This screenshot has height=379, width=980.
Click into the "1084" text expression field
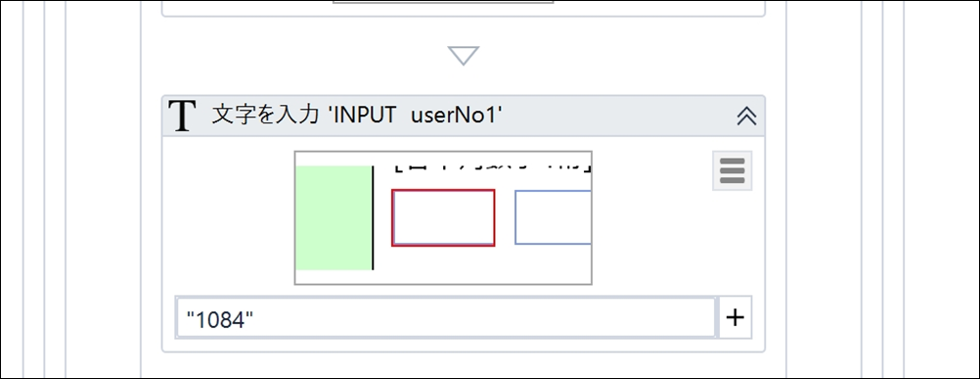[446, 317]
